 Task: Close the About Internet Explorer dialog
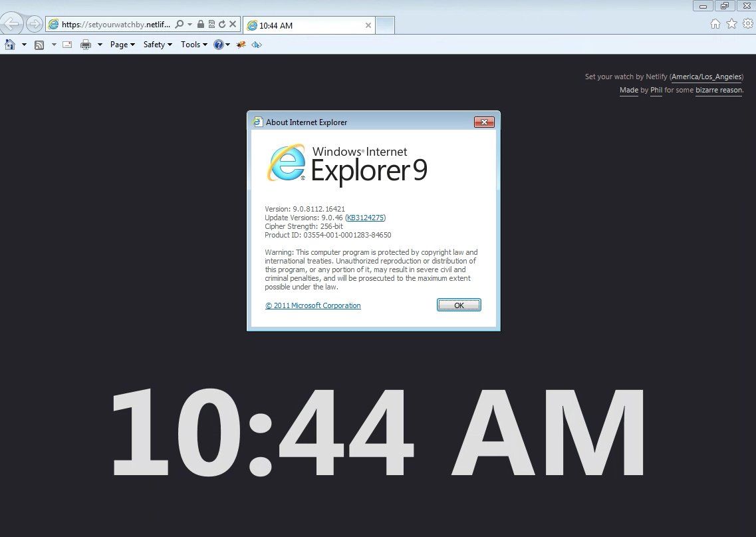(484, 122)
